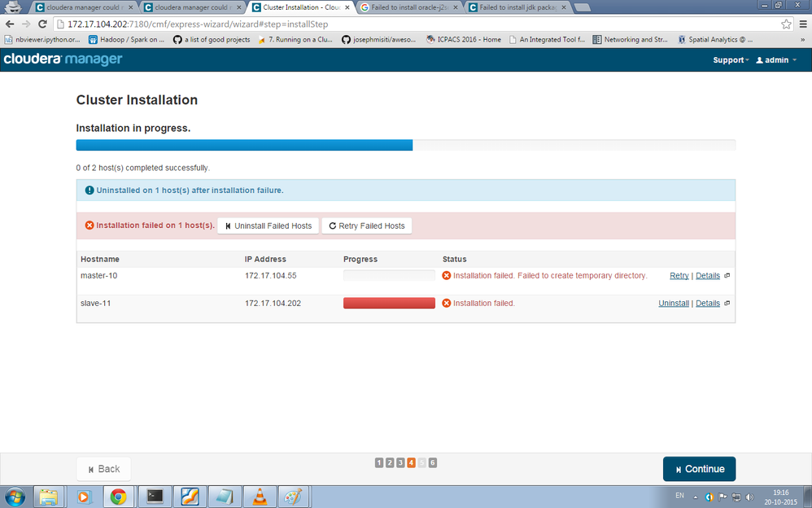The image size is (812, 508).
Task: Open the terminal taskbar icon
Action: click(x=155, y=497)
